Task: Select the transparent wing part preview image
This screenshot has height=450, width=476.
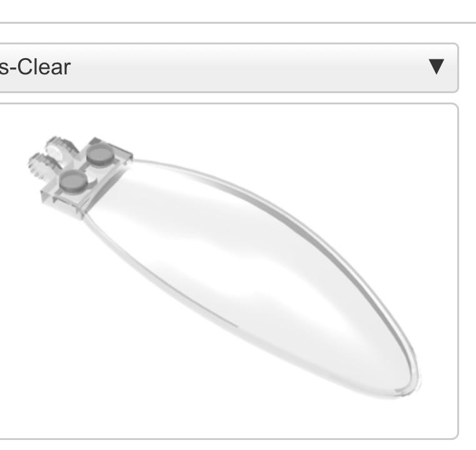Action: (223, 267)
